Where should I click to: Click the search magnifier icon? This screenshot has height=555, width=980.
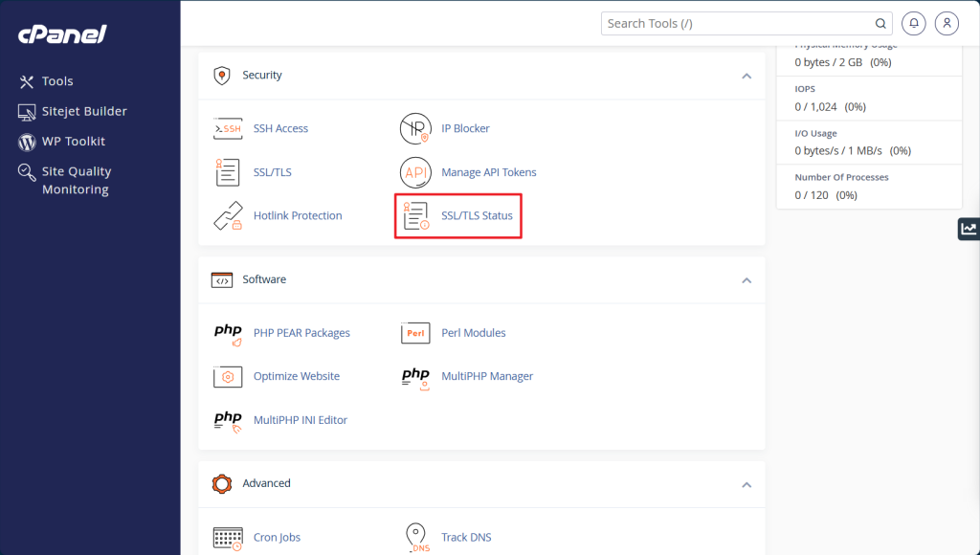click(880, 24)
